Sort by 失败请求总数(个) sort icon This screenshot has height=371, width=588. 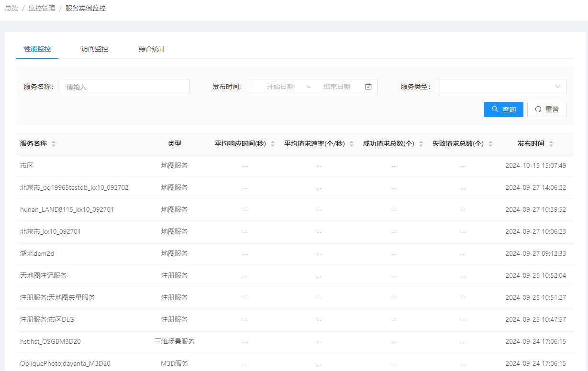490,144
